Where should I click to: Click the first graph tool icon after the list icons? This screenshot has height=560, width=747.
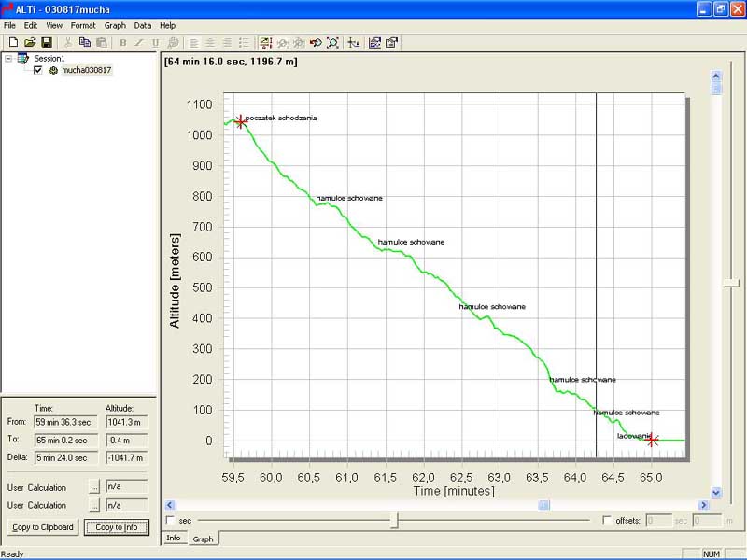265,42
